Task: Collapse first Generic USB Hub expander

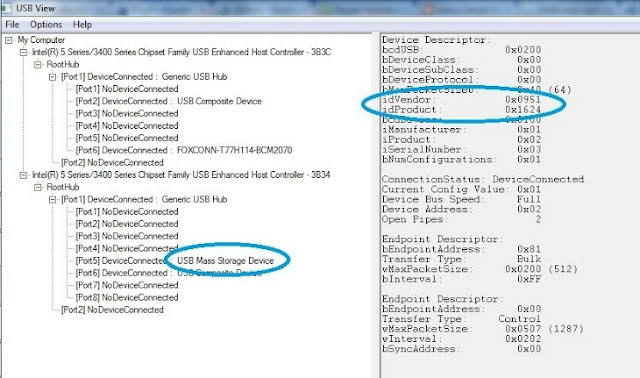Action: click(x=52, y=77)
